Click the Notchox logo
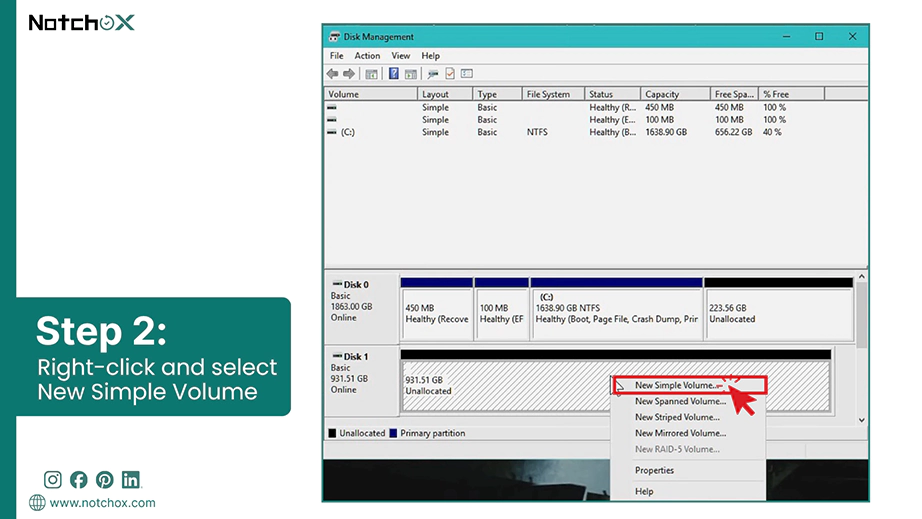The image size is (922, 519). point(82,23)
